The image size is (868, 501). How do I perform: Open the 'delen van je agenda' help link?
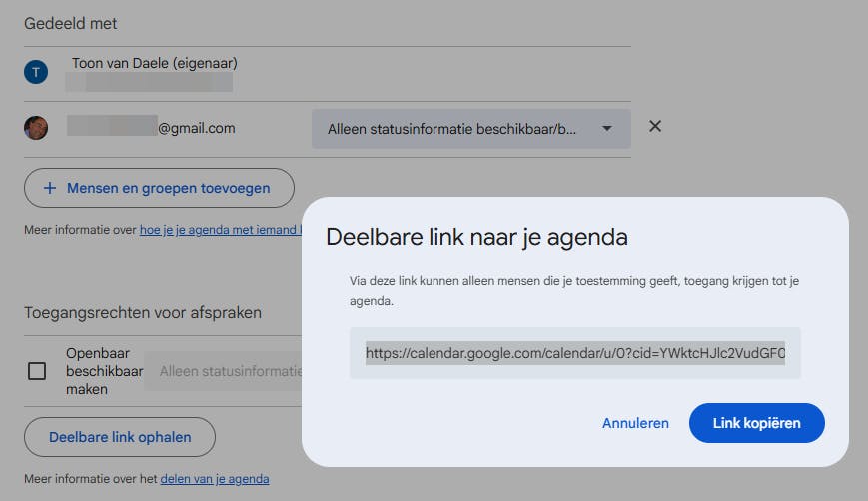215,479
